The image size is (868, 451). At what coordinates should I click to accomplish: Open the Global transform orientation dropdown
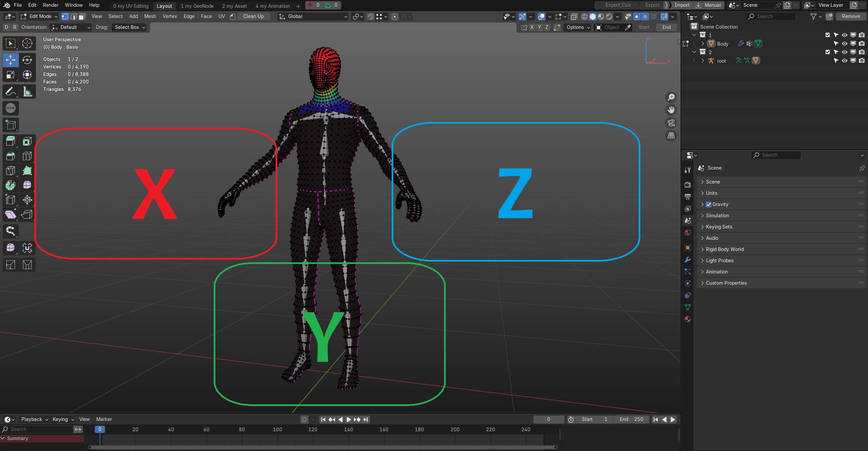(x=313, y=16)
